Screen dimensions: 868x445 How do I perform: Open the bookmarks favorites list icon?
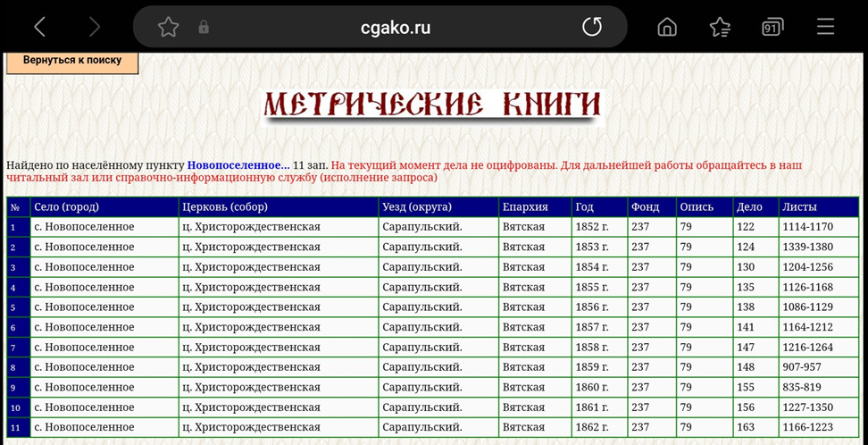(720, 27)
